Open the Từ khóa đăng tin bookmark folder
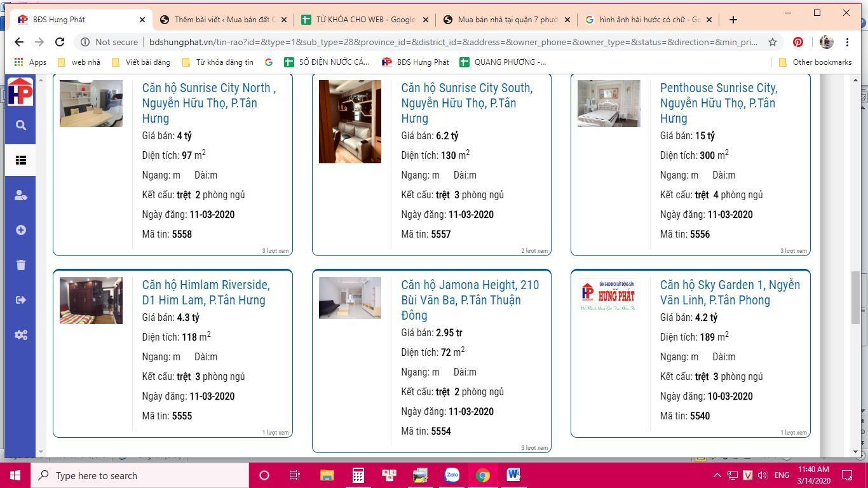This screenshot has width=868, height=488. pos(217,62)
